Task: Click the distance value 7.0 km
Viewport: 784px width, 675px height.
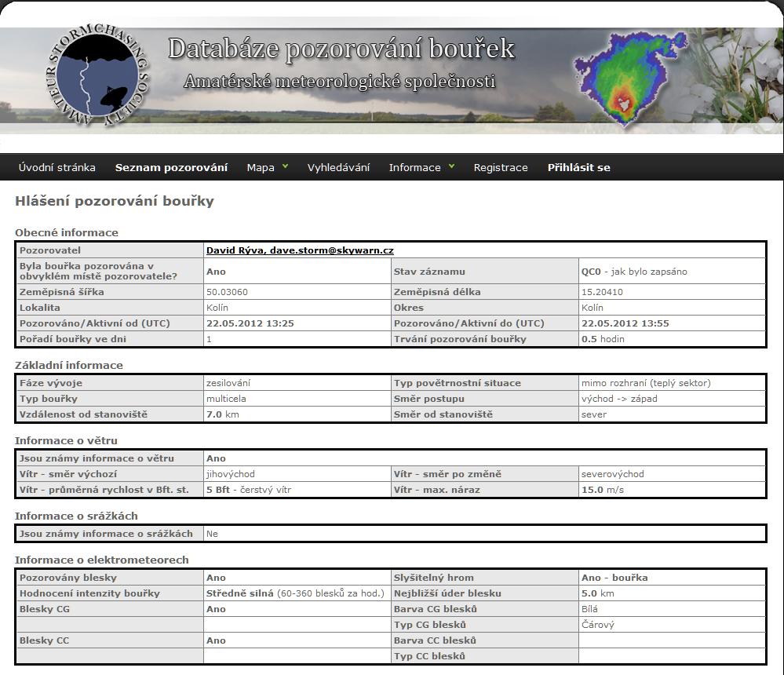Action: (223, 414)
